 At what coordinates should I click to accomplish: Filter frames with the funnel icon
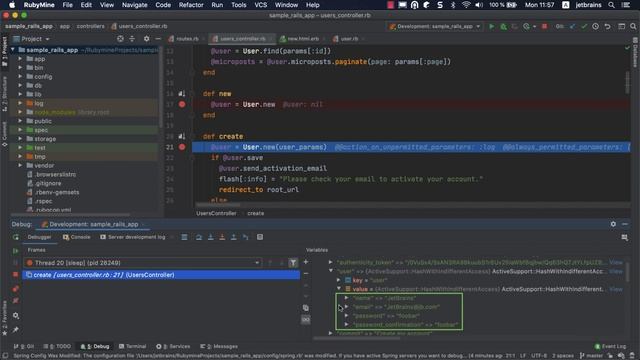293,263
